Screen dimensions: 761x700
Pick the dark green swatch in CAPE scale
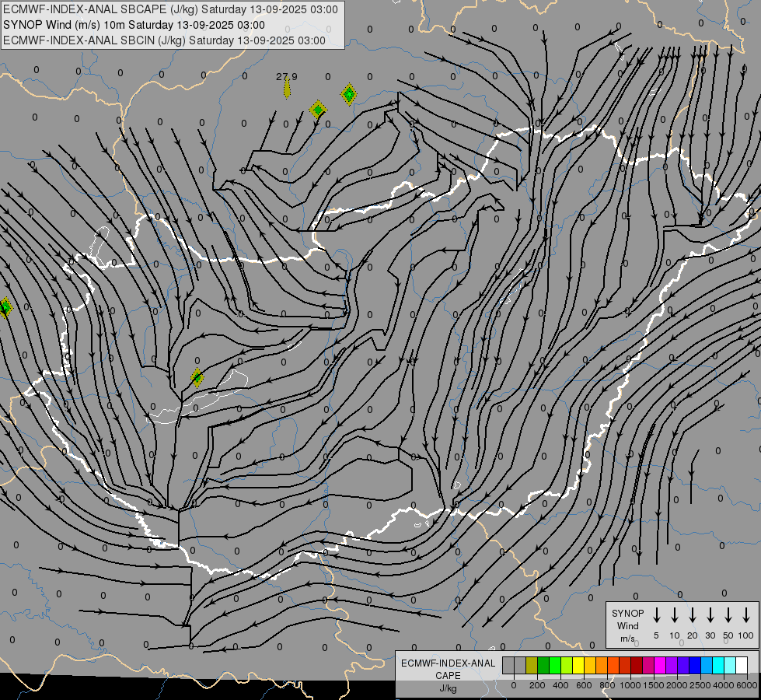543,665
